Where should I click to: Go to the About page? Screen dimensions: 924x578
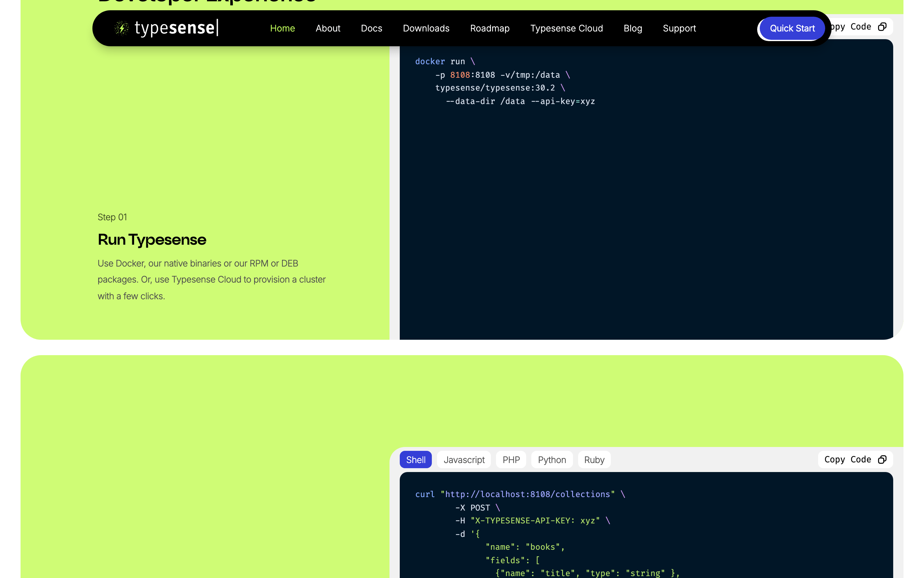pos(328,28)
